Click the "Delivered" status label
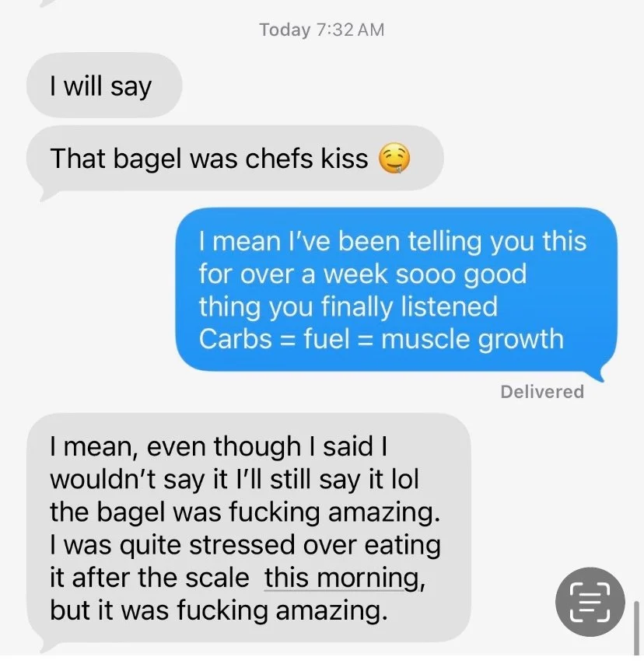Image resolution: width=644 pixels, height=664 pixels. tap(542, 392)
